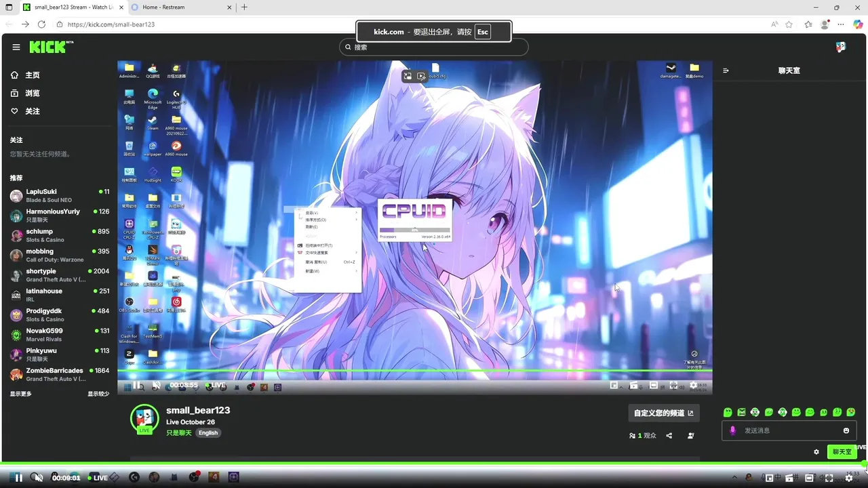Click the green stream progress bar
The image size is (868, 488).
[434, 464]
